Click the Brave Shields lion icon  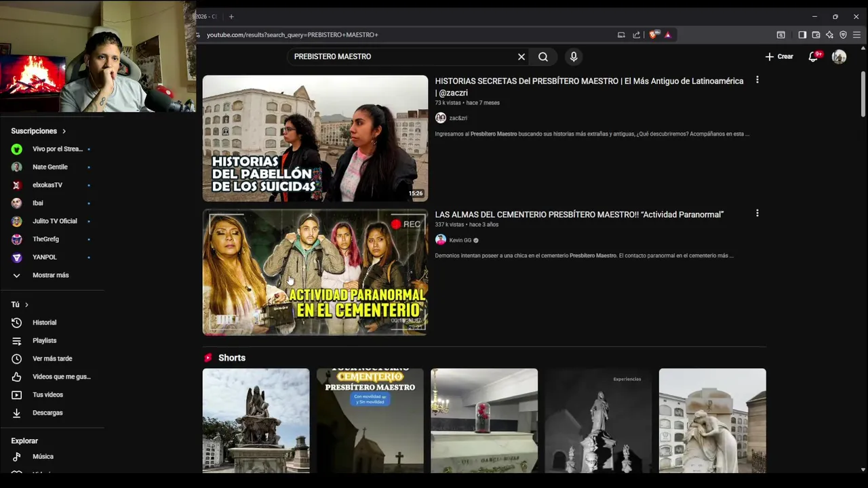tap(653, 35)
